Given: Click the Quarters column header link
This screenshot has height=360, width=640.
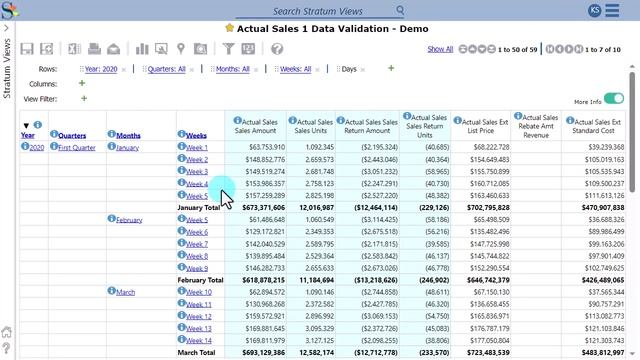Looking at the screenshot, I should 72,136.
